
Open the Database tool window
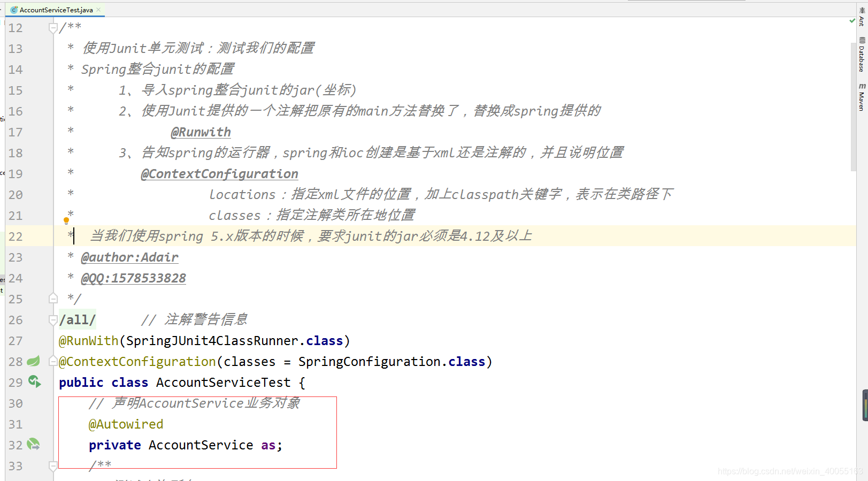click(862, 55)
